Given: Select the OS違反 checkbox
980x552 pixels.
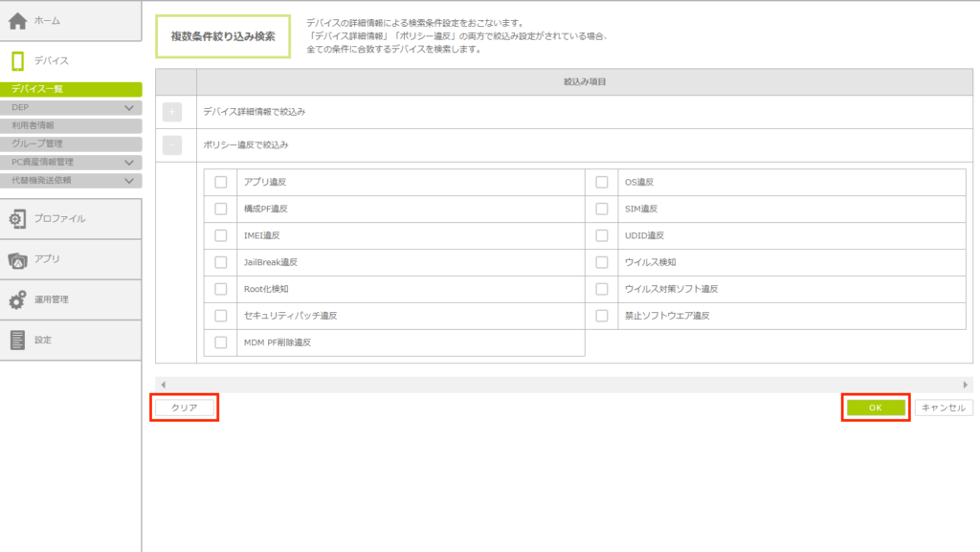Looking at the screenshot, I should pyautogui.click(x=602, y=182).
